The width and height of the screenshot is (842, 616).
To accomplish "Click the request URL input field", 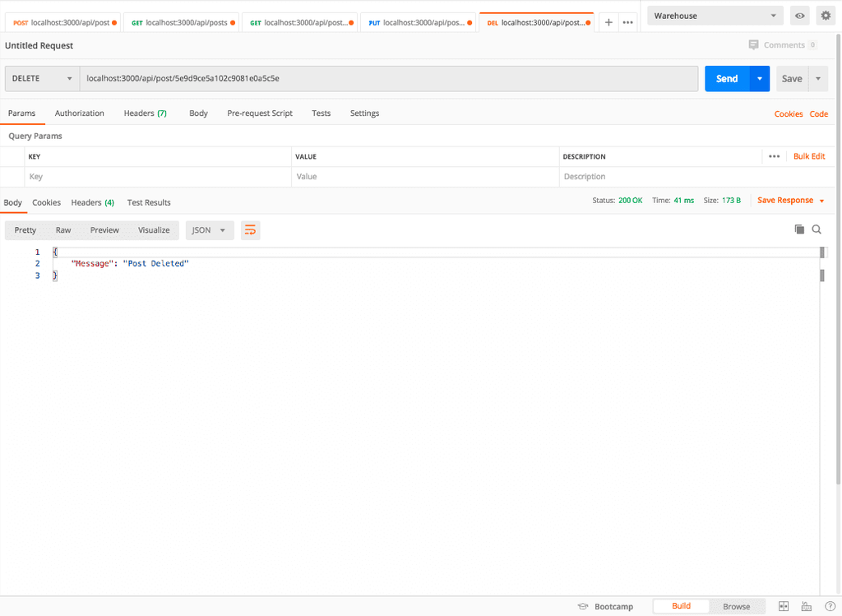I will click(388, 79).
